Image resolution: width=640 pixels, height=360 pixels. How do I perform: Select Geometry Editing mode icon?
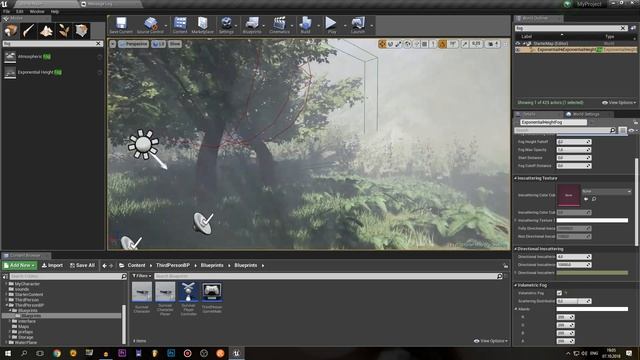coord(82,31)
